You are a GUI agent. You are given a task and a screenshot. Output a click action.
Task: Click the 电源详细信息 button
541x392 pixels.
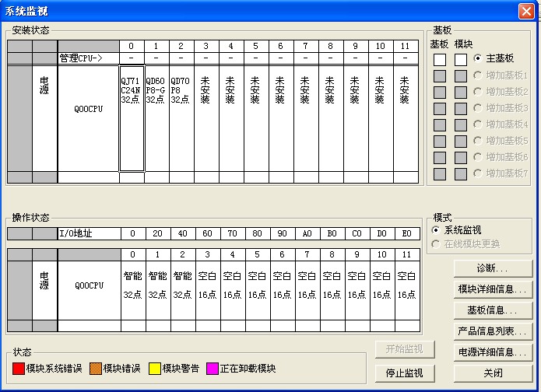[494, 352]
